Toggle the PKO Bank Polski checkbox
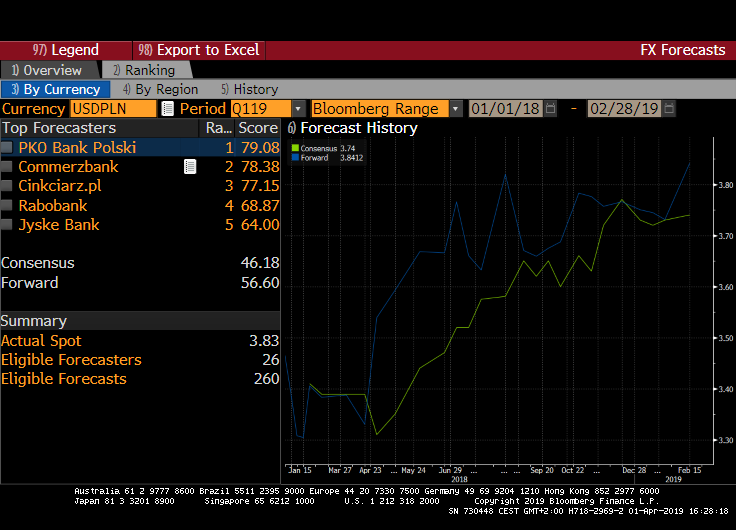The height and width of the screenshot is (530, 736). [8, 148]
